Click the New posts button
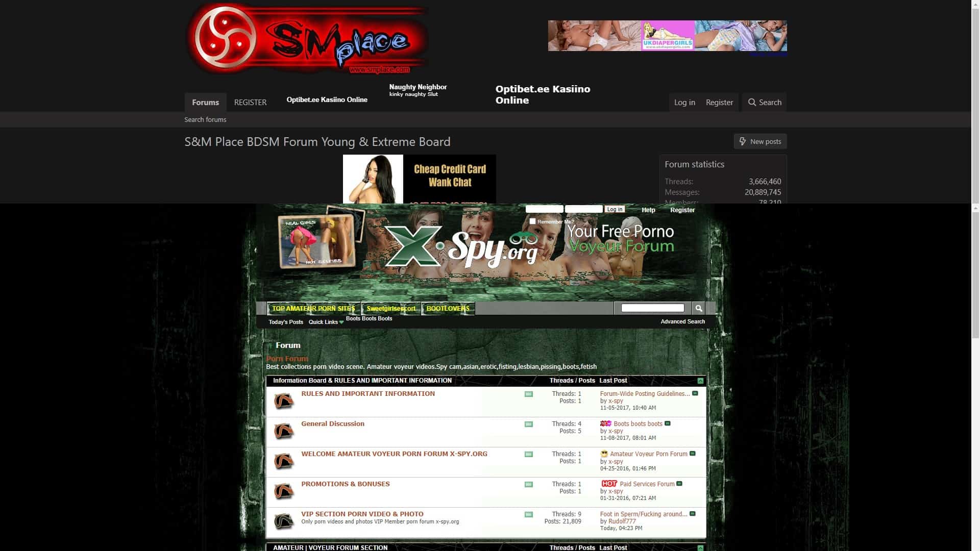 click(x=760, y=141)
